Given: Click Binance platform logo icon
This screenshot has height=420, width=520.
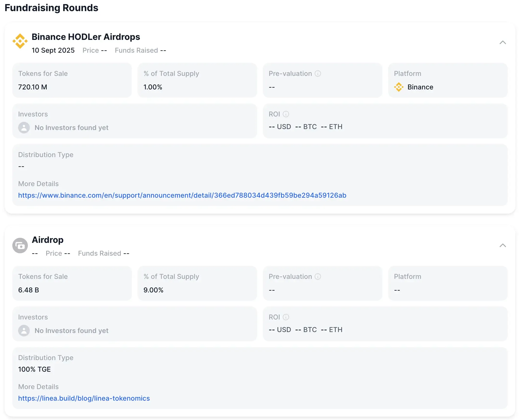Looking at the screenshot, I should [x=399, y=87].
